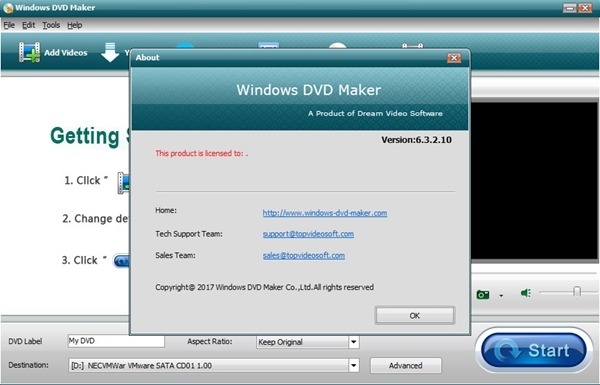Click the white download arrow toolbar icon
This screenshot has width=600, height=385.
110,52
